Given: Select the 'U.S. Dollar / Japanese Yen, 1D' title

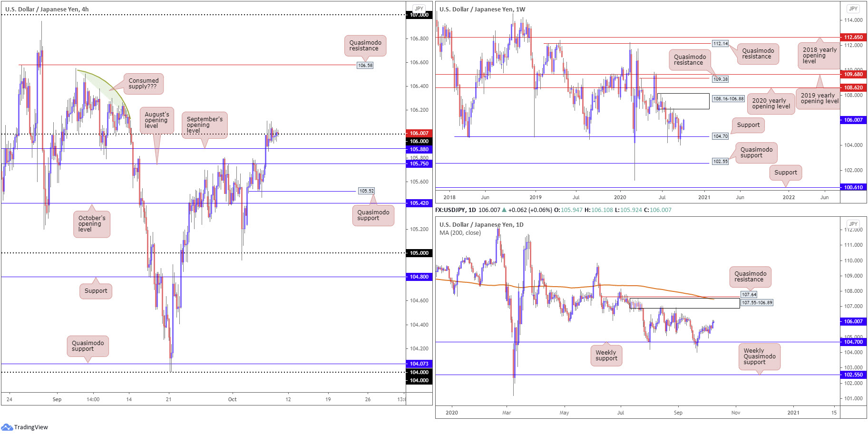Looking at the screenshot, I should click(x=481, y=224).
